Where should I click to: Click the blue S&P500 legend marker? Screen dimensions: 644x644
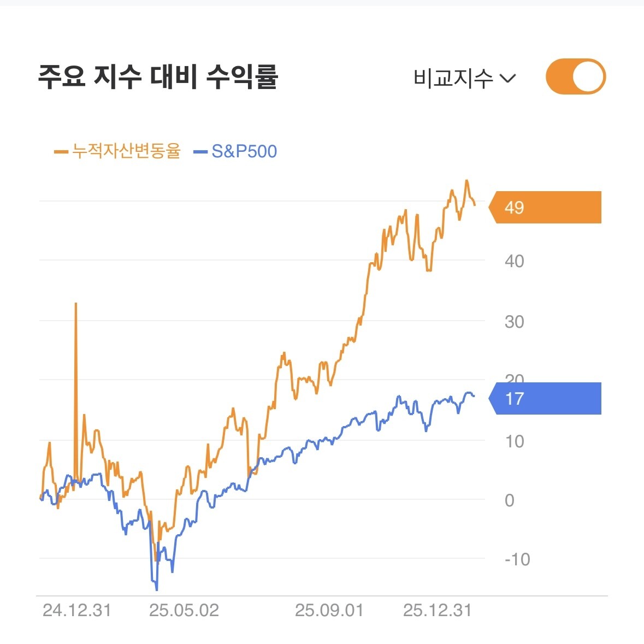pyautogui.click(x=201, y=152)
